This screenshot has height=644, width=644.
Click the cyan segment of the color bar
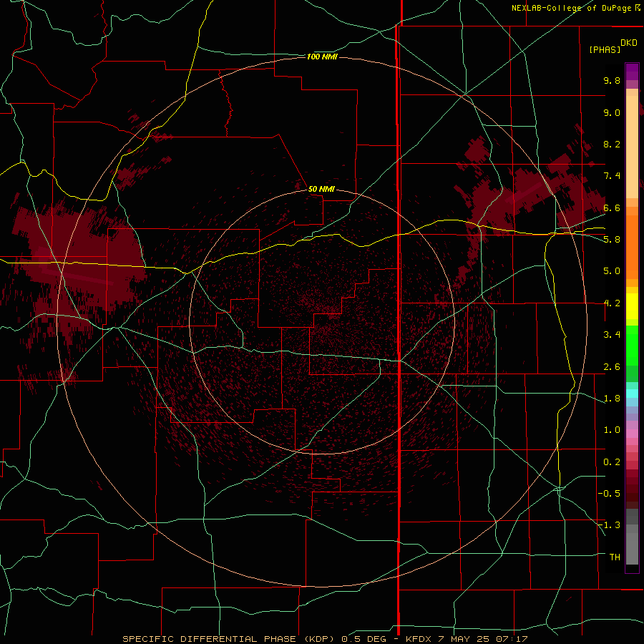pyautogui.click(x=632, y=394)
